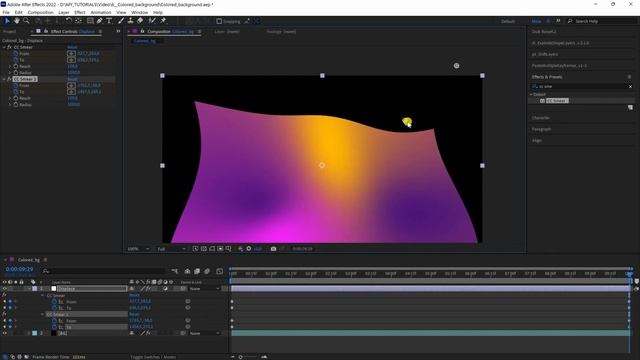Click the From point picker in CC Smear

[x=71, y=53]
